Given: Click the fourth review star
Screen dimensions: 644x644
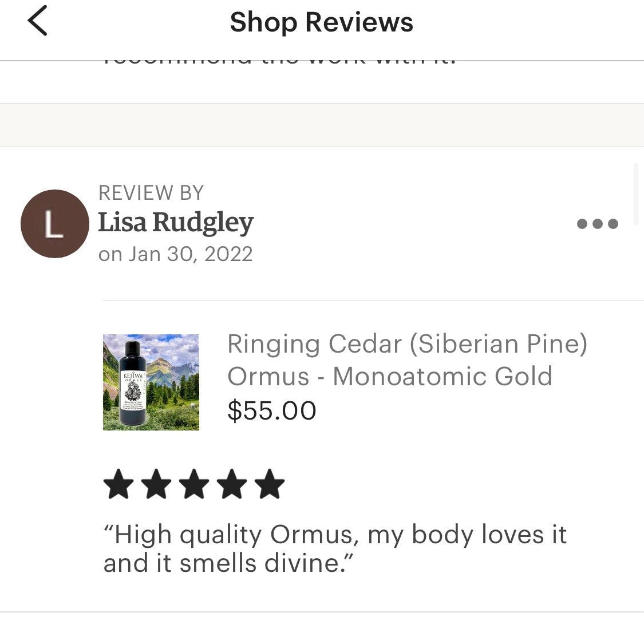Looking at the screenshot, I should pos(232,484).
